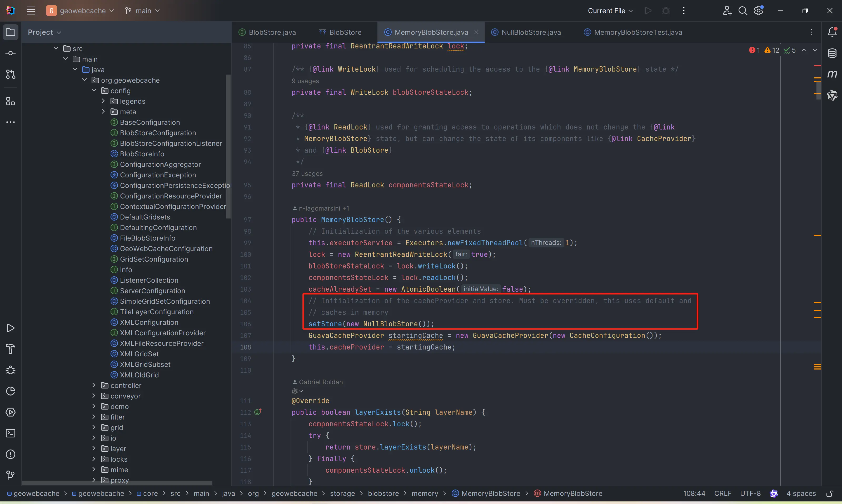Open the Terminal tool window

pos(11,433)
